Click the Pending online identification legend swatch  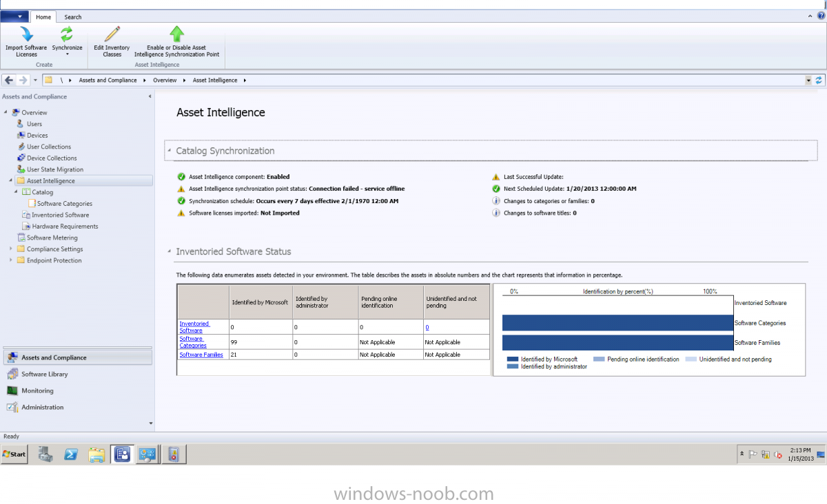(x=599, y=359)
